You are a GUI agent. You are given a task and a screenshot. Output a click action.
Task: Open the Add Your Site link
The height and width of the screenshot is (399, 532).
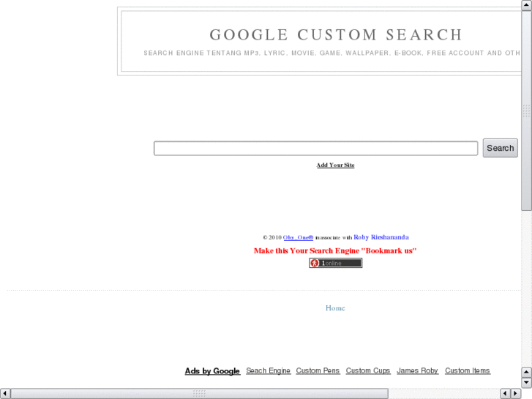point(335,165)
